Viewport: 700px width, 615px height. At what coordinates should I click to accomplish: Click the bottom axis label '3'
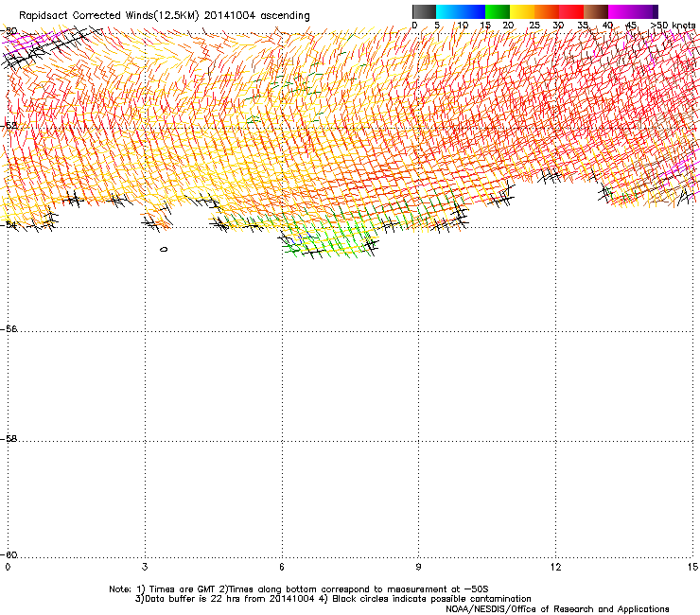pyautogui.click(x=145, y=567)
